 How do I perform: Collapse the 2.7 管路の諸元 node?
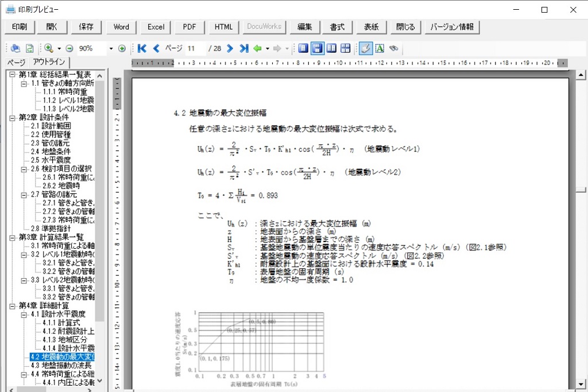tap(24, 194)
